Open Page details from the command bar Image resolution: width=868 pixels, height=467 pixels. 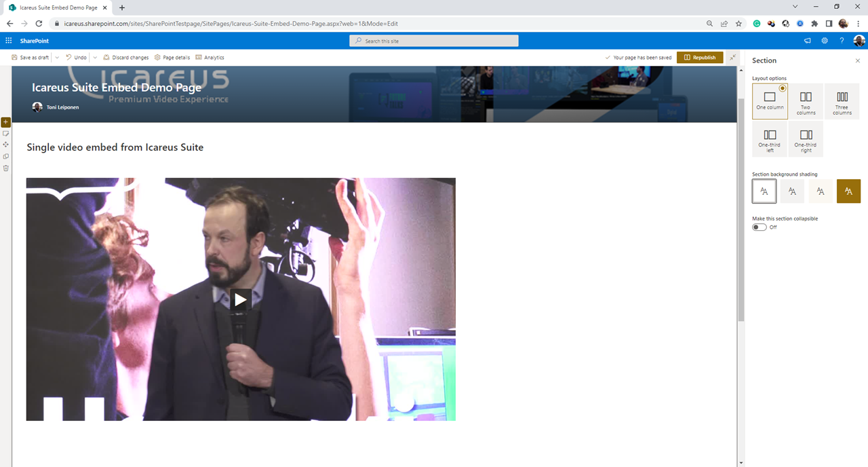point(172,58)
